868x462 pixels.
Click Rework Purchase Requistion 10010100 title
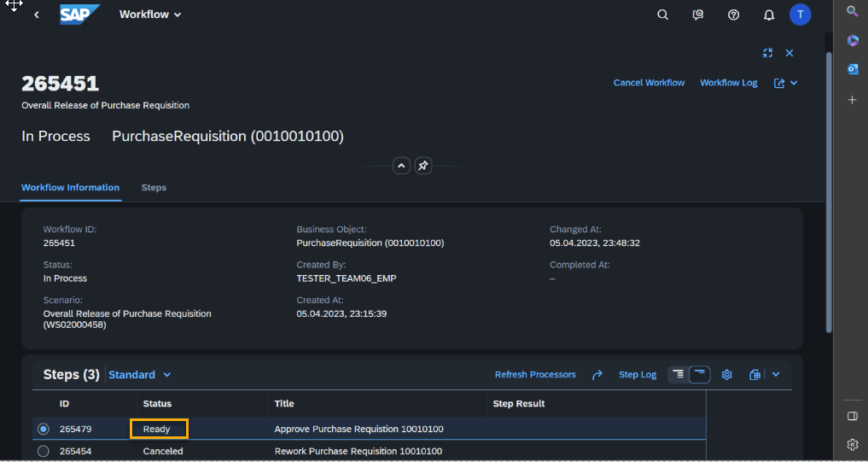[358, 451]
